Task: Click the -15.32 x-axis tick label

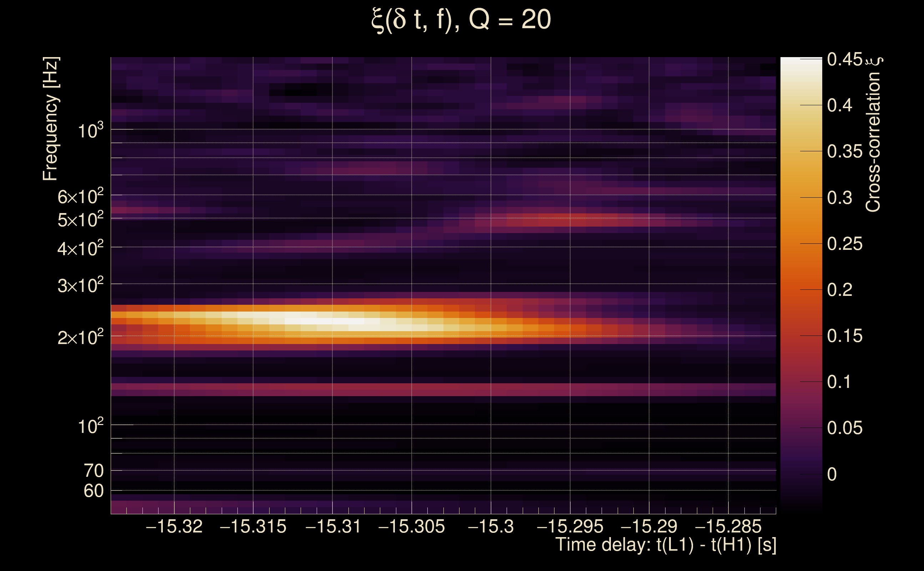Action: 174,527
